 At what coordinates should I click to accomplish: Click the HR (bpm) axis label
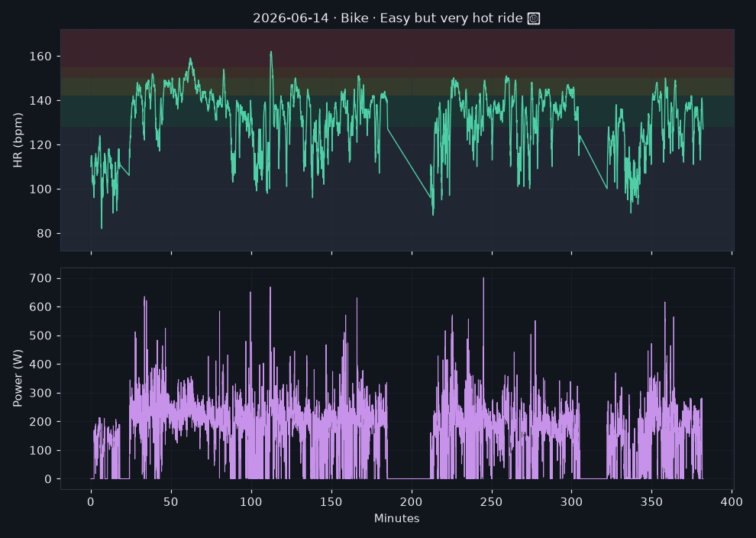(18, 140)
